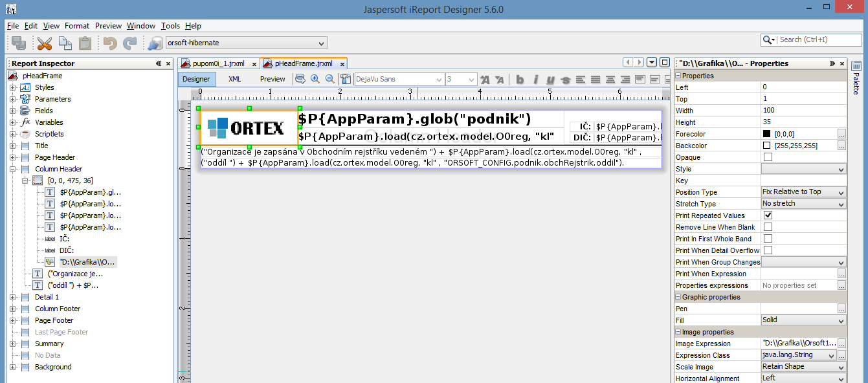The image size is (868, 383).
Task: Expand the Parameters tree node
Action: tap(12, 99)
